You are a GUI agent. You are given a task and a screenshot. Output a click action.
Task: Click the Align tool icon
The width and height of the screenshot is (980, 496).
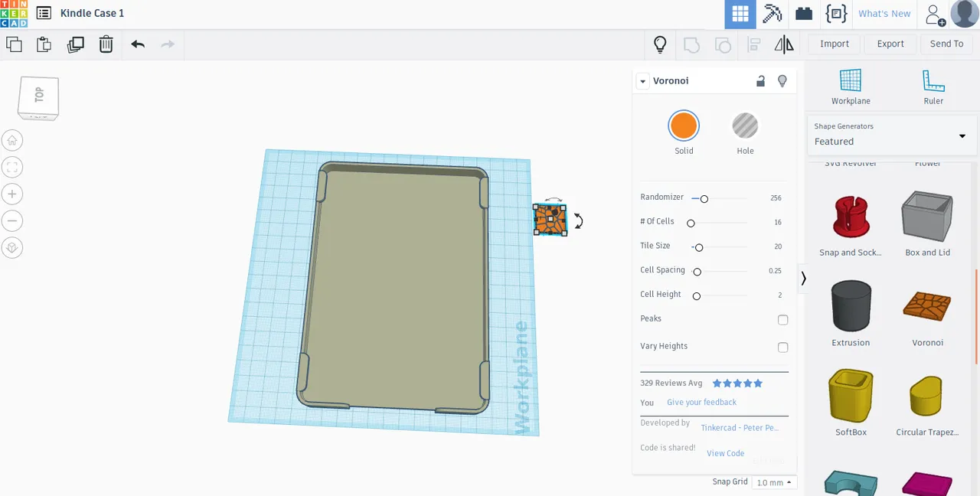click(753, 44)
